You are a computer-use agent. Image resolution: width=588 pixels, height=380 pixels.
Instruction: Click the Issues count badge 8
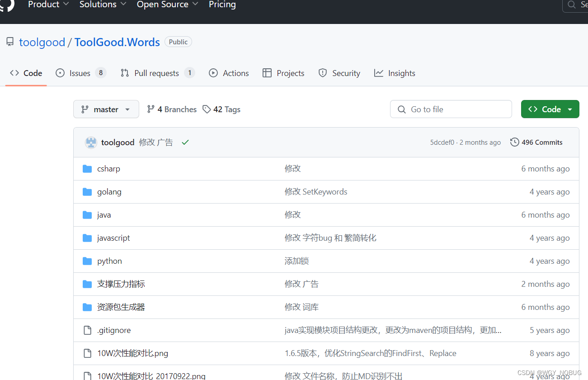click(x=101, y=73)
